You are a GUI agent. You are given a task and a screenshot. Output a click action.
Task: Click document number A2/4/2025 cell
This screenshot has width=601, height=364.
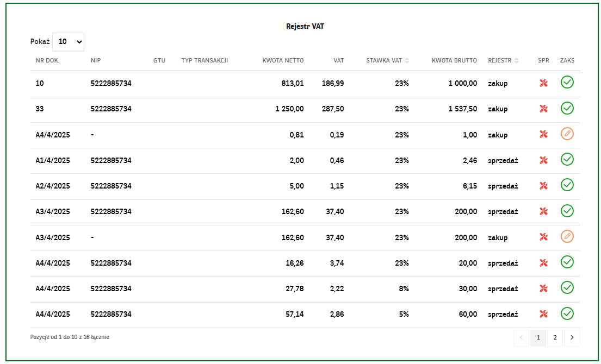pos(53,186)
